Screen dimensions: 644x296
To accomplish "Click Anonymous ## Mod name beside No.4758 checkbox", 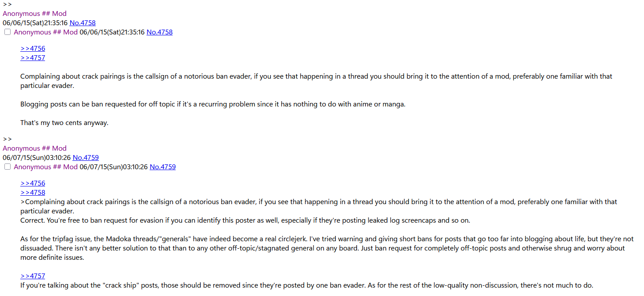I will tap(45, 32).
